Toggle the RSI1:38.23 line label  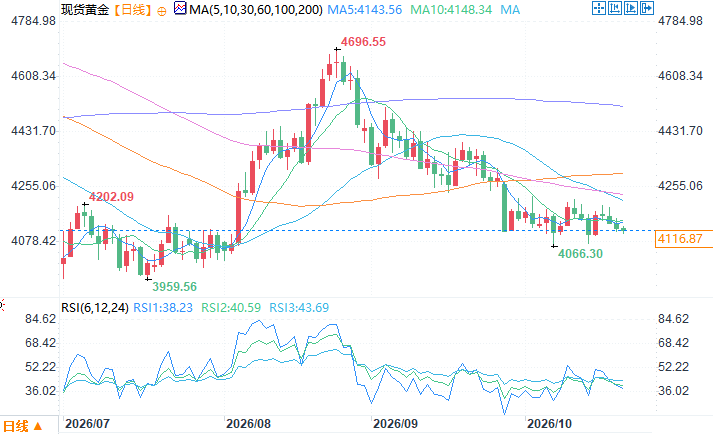[163, 308]
